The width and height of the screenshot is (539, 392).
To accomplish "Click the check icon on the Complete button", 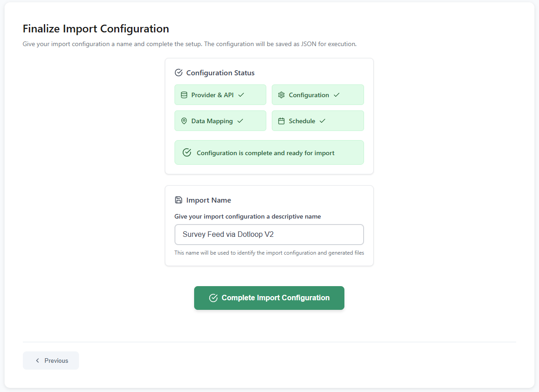I will click(213, 298).
